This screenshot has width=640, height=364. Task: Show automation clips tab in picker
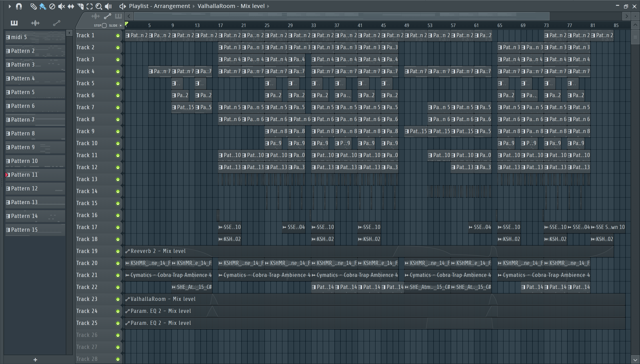tap(57, 23)
